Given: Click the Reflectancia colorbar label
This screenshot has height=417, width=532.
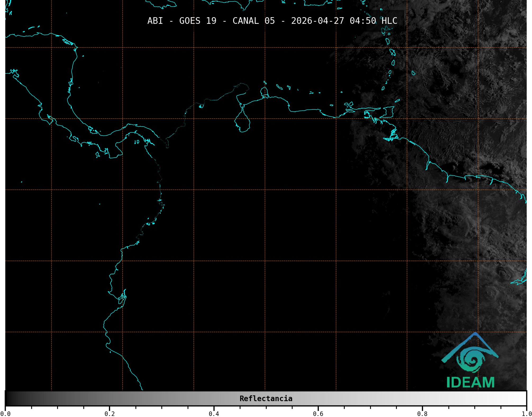Looking at the screenshot, I should [266, 398].
